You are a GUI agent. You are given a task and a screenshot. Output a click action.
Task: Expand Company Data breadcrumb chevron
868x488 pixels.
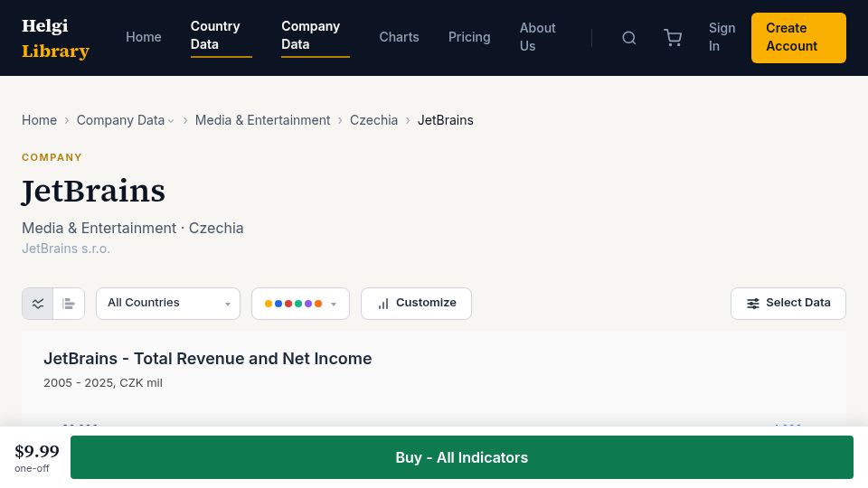tap(171, 121)
